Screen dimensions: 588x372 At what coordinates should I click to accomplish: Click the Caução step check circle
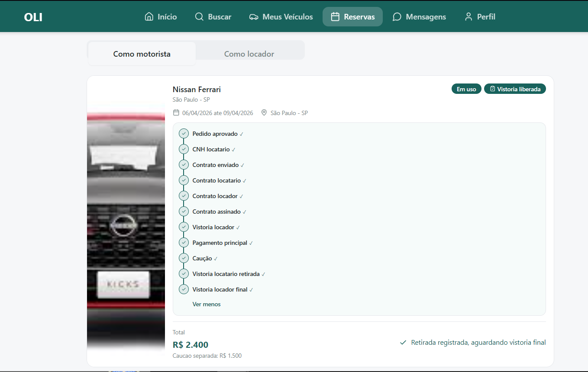coord(184,258)
